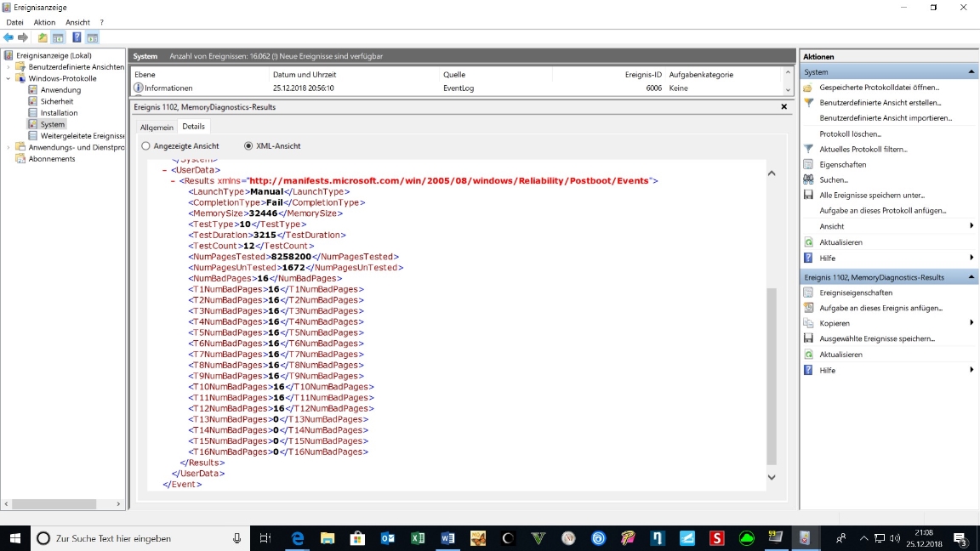Open the Aktion menu

coord(44,22)
